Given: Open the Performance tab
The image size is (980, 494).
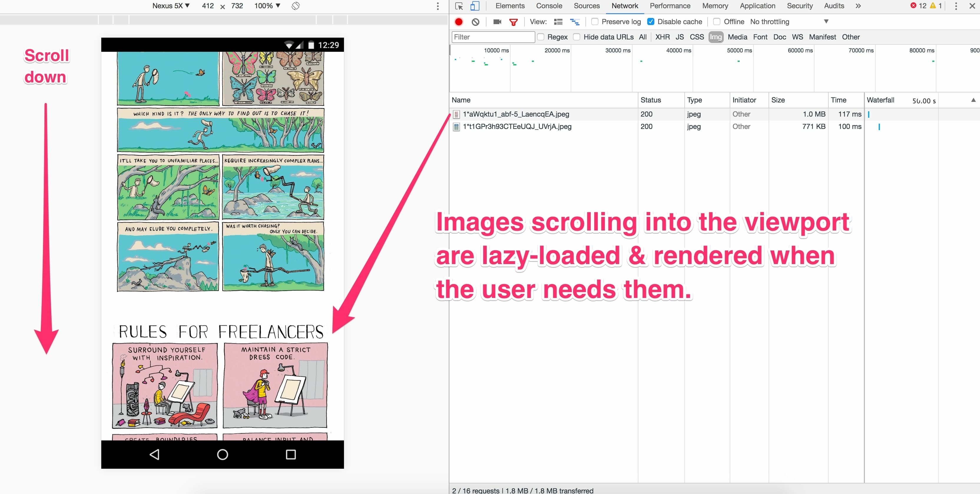Looking at the screenshot, I should (670, 6).
